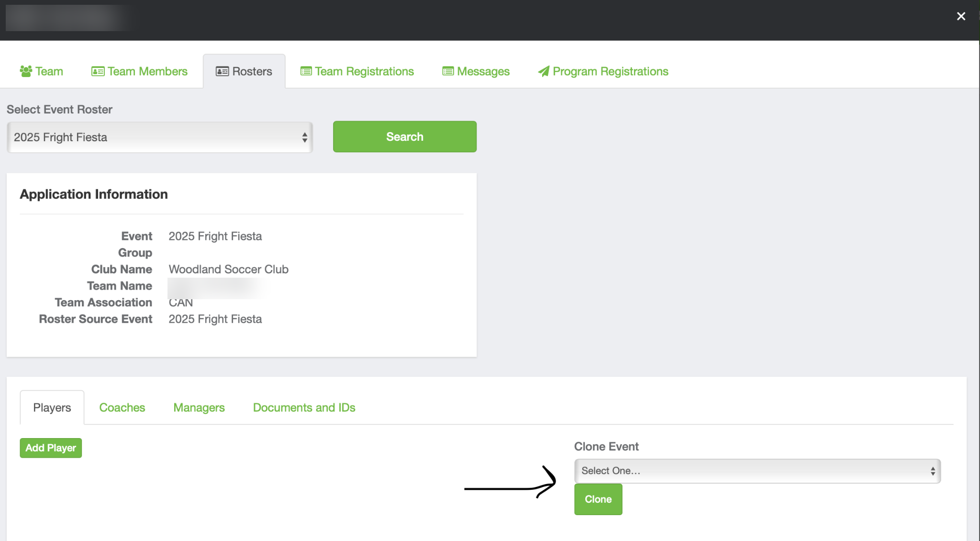980x541 pixels.
Task: Click the Rosters tab card icon
Action: coord(222,71)
